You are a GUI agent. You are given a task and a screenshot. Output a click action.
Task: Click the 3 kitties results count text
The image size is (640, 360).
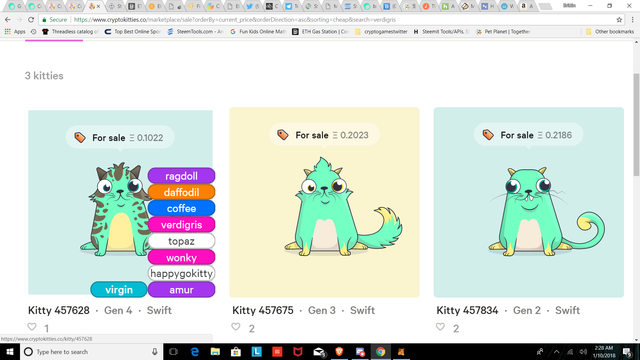coord(44,76)
